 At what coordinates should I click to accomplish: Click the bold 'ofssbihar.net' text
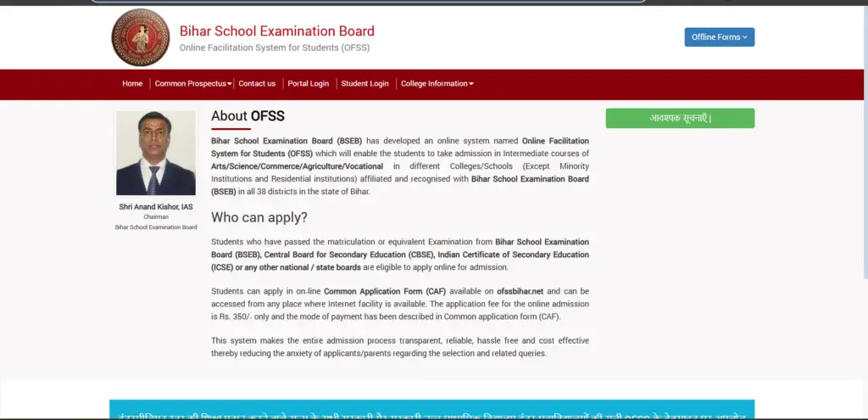pyautogui.click(x=520, y=291)
